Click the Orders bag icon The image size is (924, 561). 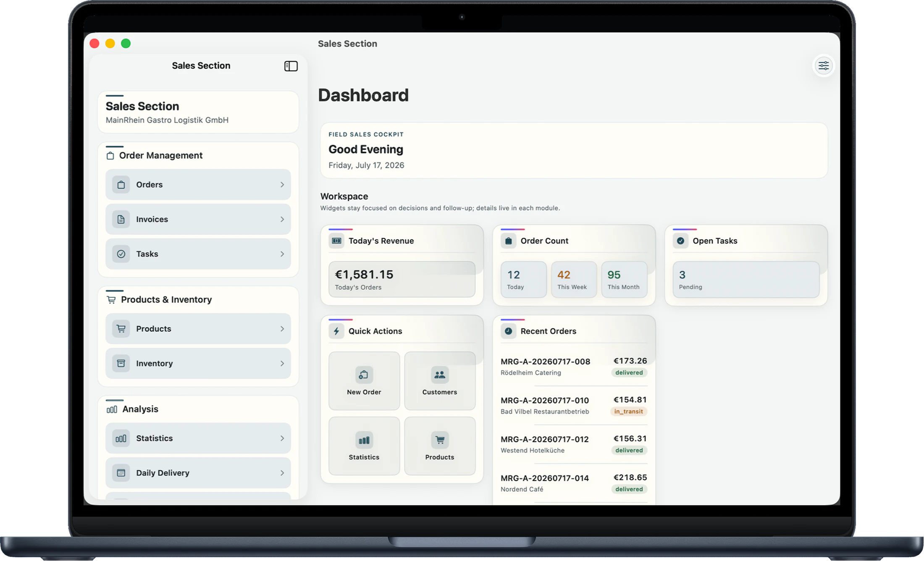point(121,185)
